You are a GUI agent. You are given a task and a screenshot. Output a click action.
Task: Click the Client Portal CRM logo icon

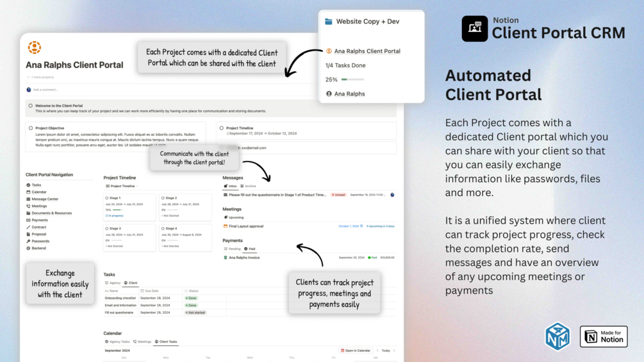(475, 29)
